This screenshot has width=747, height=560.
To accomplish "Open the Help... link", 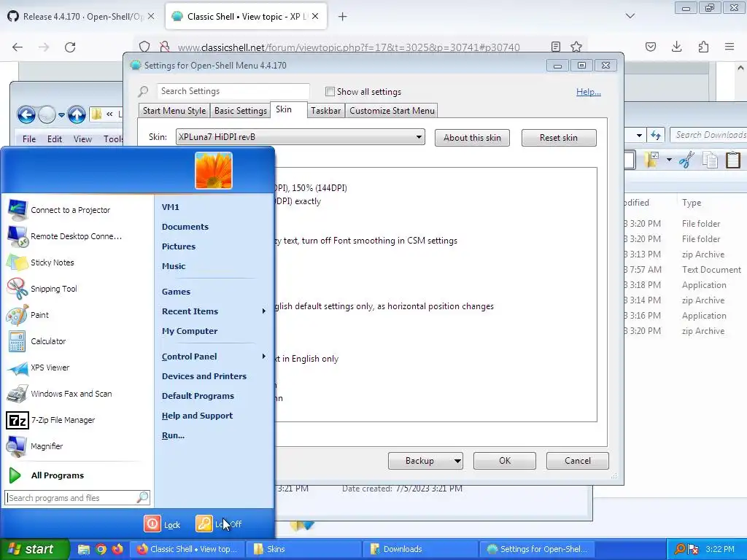I will point(589,91).
